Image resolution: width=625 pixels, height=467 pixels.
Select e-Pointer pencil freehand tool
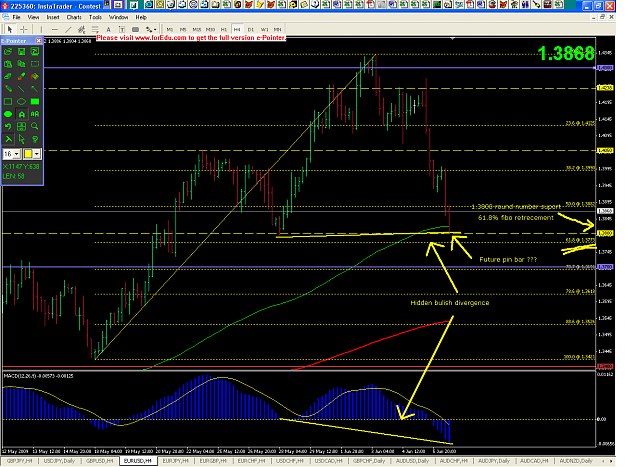pos(8,89)
